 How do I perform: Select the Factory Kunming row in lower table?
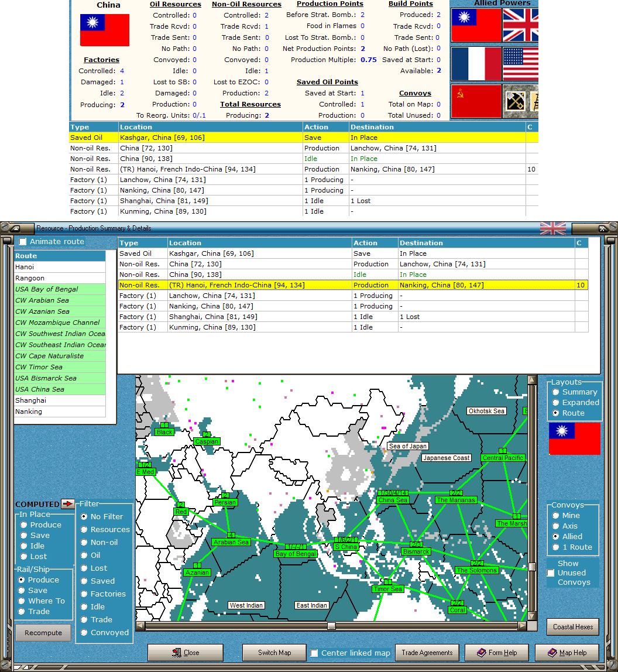point(353,327)
